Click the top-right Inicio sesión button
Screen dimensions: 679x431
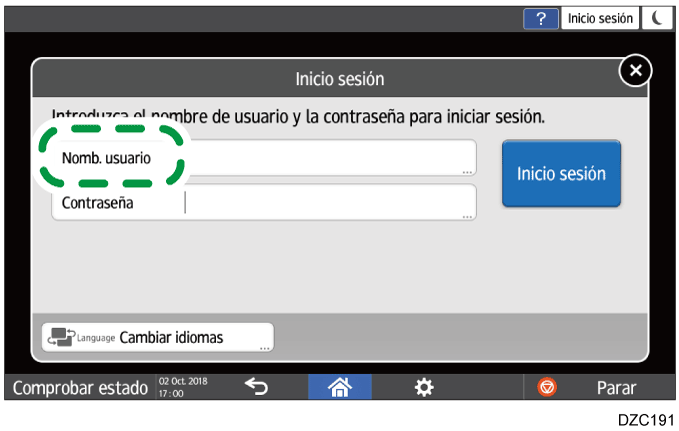coord(601,18)
